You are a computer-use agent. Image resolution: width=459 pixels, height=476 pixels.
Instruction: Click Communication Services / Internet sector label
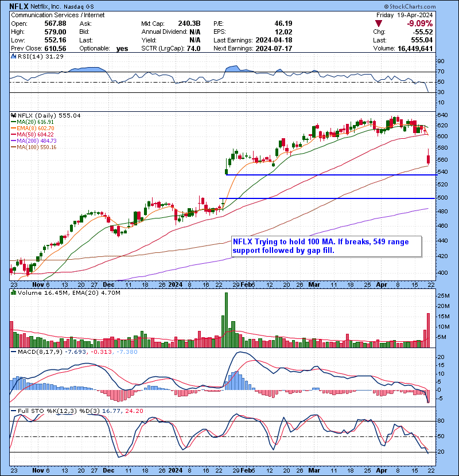(58, 15)
